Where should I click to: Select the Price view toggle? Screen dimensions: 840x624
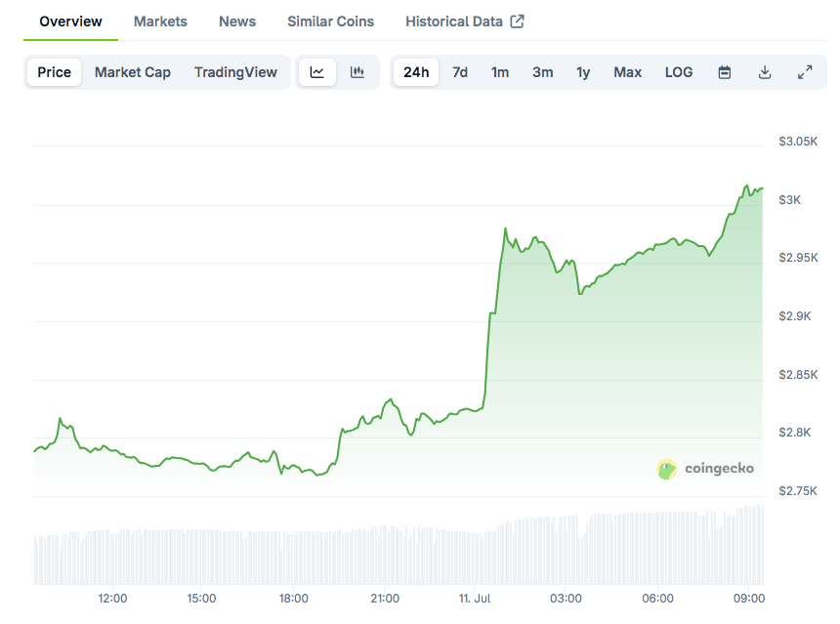point(55,72)
